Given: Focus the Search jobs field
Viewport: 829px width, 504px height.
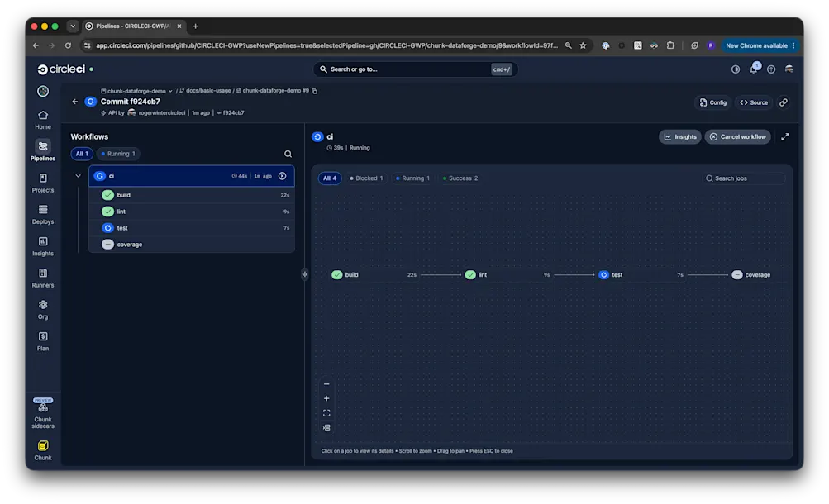Looking at the screenshot, I should click(x=743, y=178).
